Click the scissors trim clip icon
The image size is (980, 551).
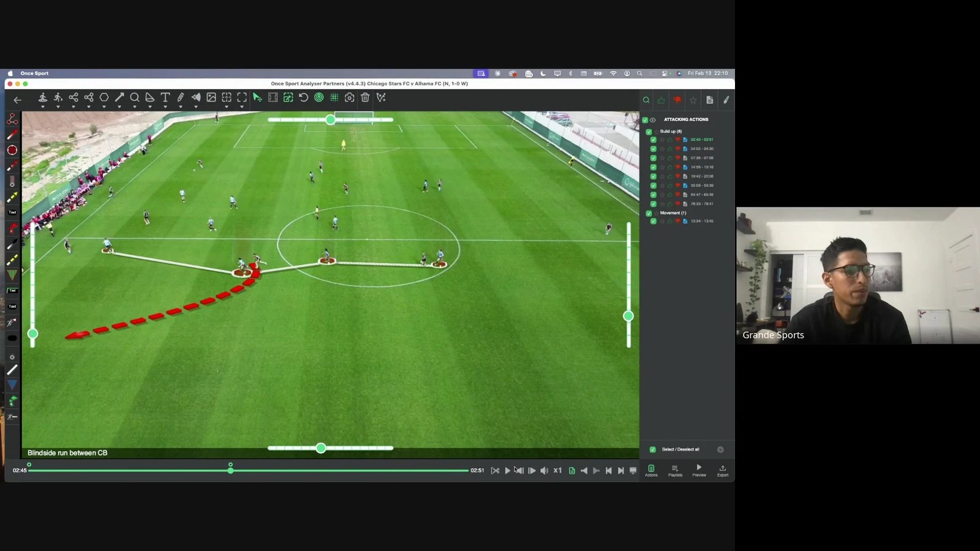tap(495, 471)
